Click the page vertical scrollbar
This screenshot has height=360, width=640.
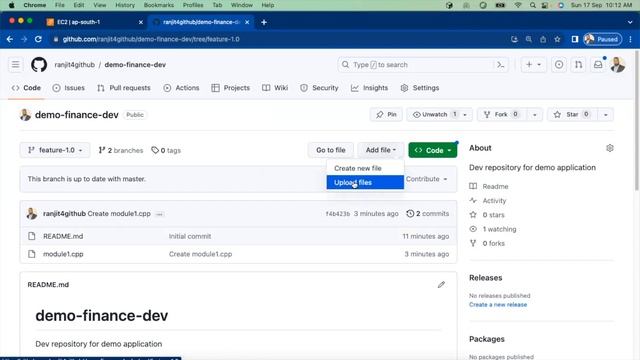637,121
